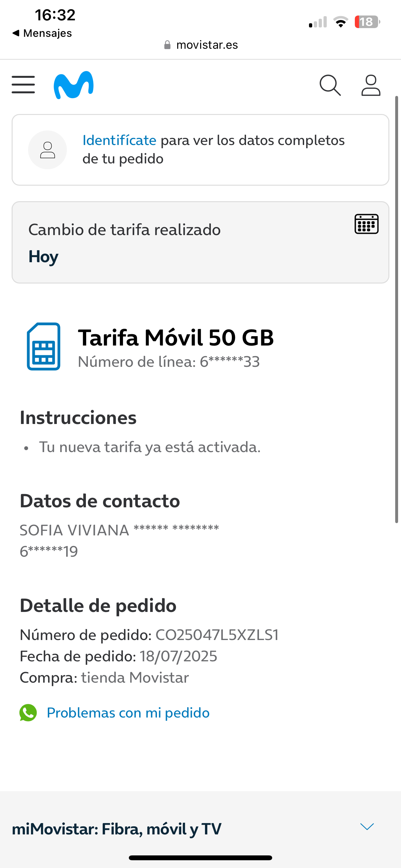Image resolution: width=401 pixels, height=868 pixels.
Task: Tap the user account icon
Action: pos(371,85)
